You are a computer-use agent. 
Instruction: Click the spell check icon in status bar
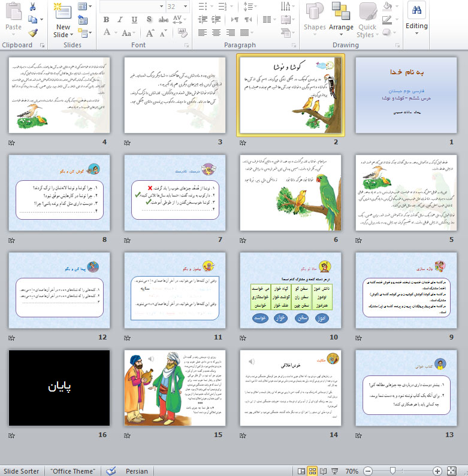click(110, 471)
